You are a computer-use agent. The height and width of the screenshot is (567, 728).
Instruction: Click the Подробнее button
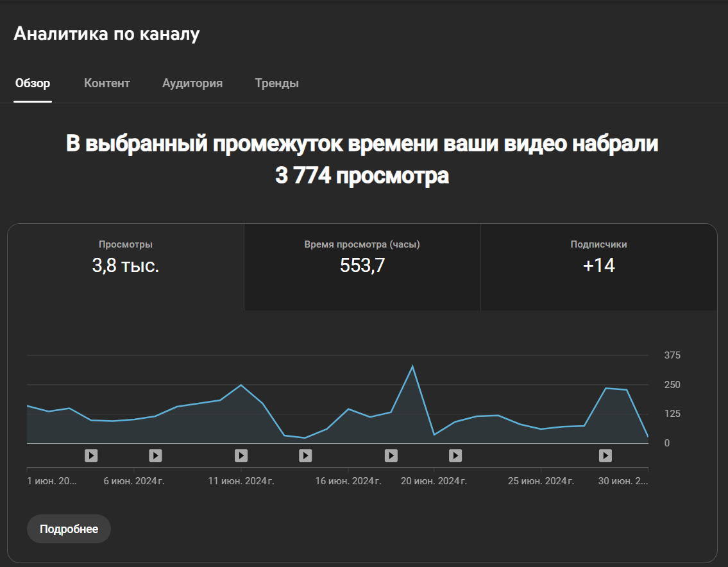pyautogui.click(x=69, y=529)
